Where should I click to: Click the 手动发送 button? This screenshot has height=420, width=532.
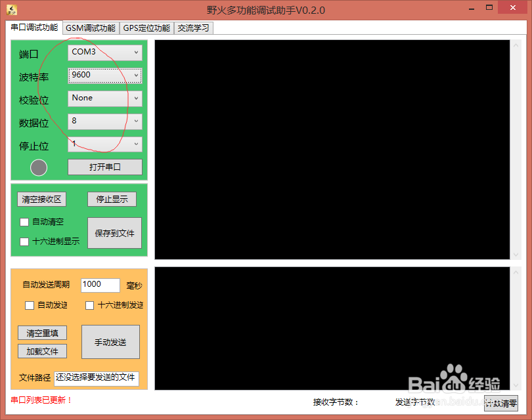110,342
